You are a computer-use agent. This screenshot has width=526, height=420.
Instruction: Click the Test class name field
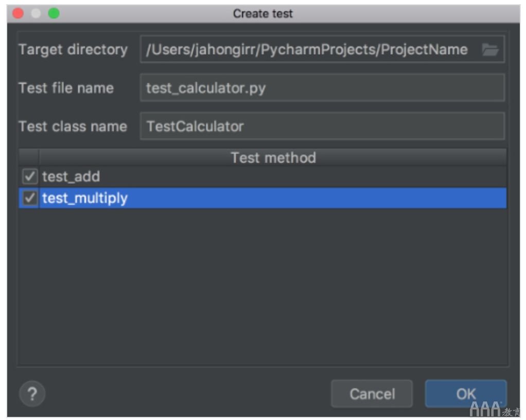click(x=322, y=127)
